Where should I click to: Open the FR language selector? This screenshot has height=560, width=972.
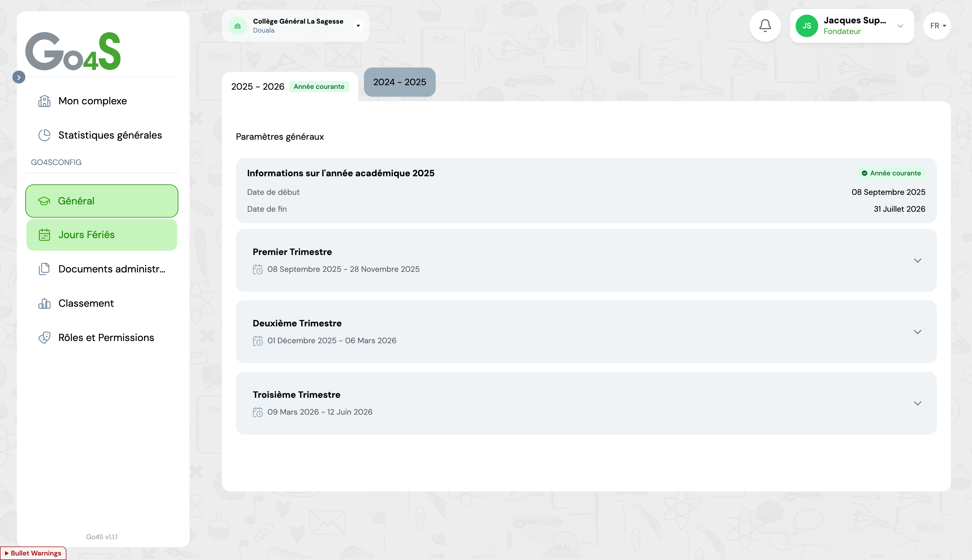(x=937, y=26)
